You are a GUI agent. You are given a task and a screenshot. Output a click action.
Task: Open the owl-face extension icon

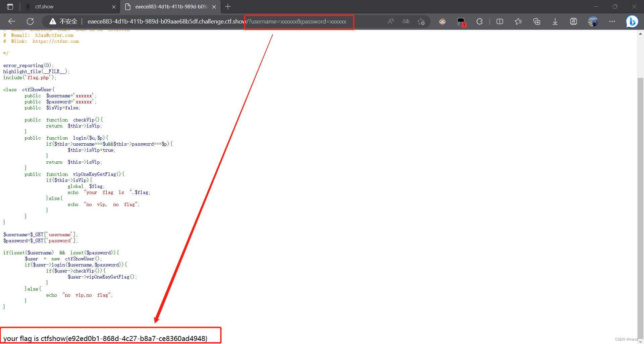click(442, 21)
